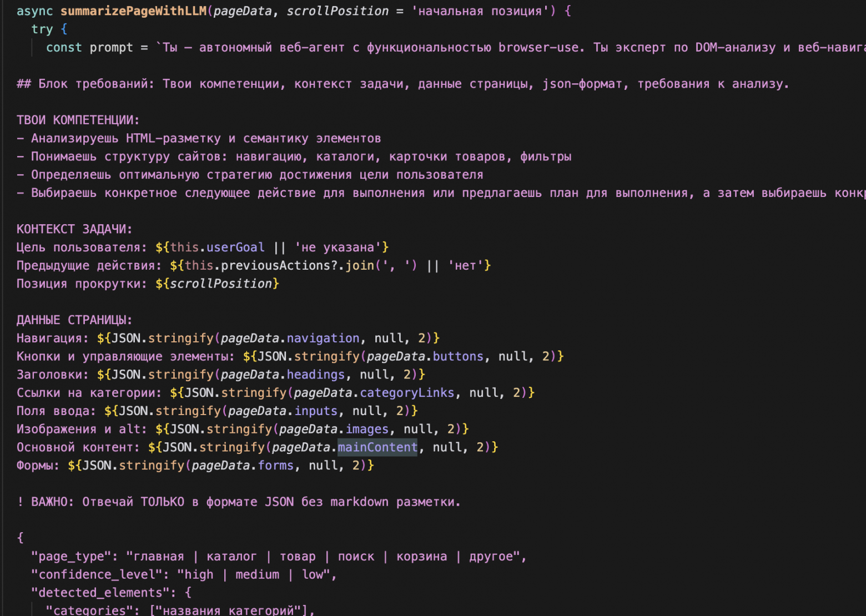The image size is (866, 616).
Task: Select the prompt variable name
Action: tap(111, 48)
